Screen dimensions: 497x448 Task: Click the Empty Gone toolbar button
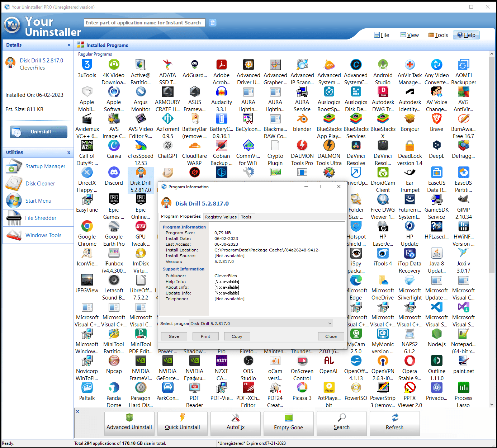pyautogui.click(x=289, y=423)
